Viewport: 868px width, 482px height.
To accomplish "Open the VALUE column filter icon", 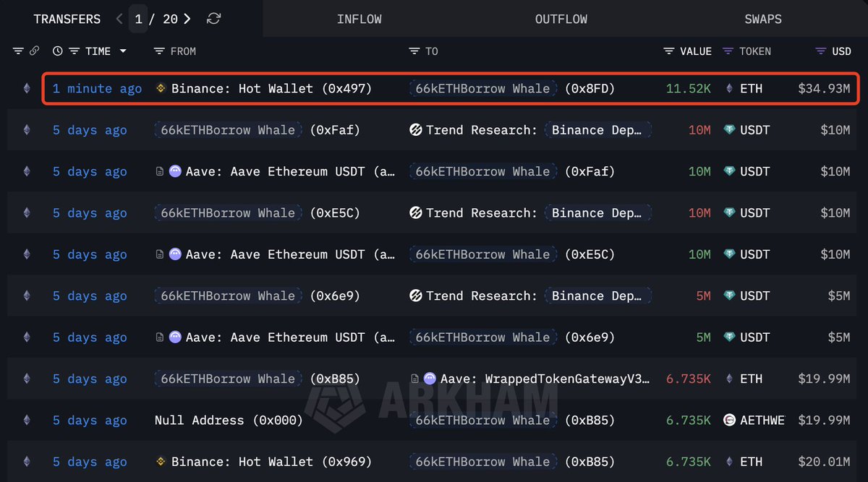I will pos(669,51).
